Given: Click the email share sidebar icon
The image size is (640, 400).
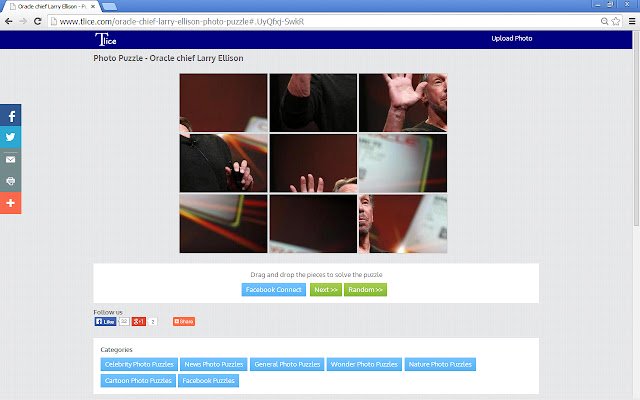Looking at the screenshot, I should pos(11,159).
